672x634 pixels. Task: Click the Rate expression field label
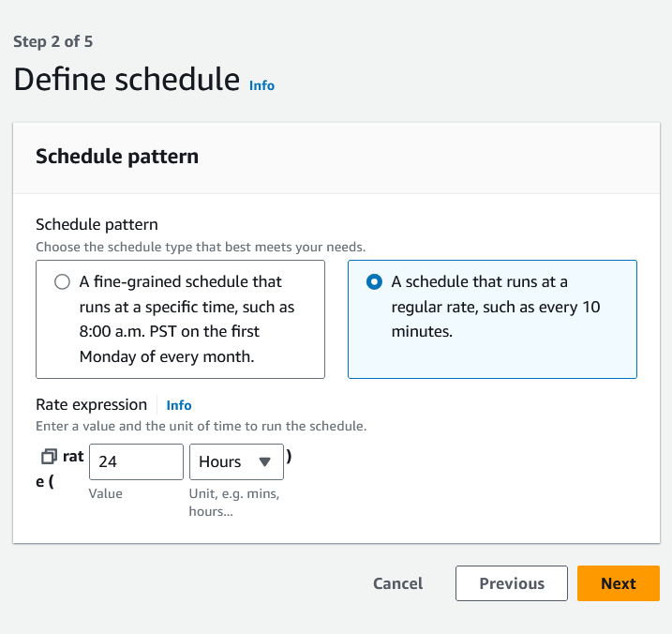tap(91, 404)
